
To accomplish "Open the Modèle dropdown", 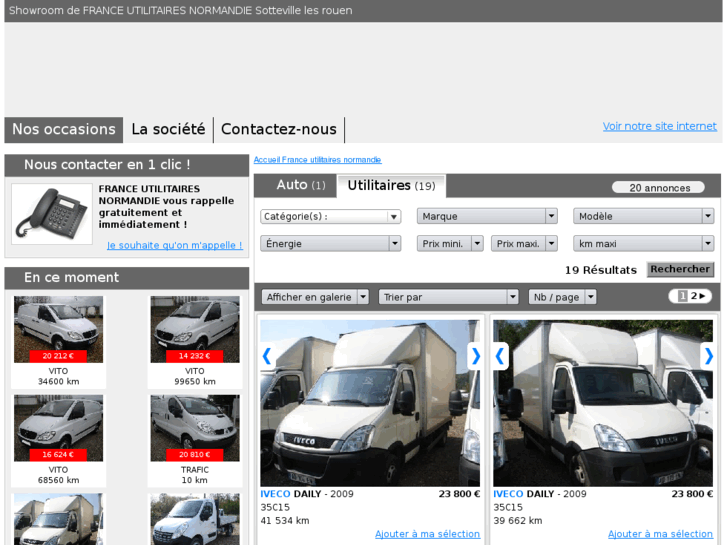I will click(x=644, y=216).
